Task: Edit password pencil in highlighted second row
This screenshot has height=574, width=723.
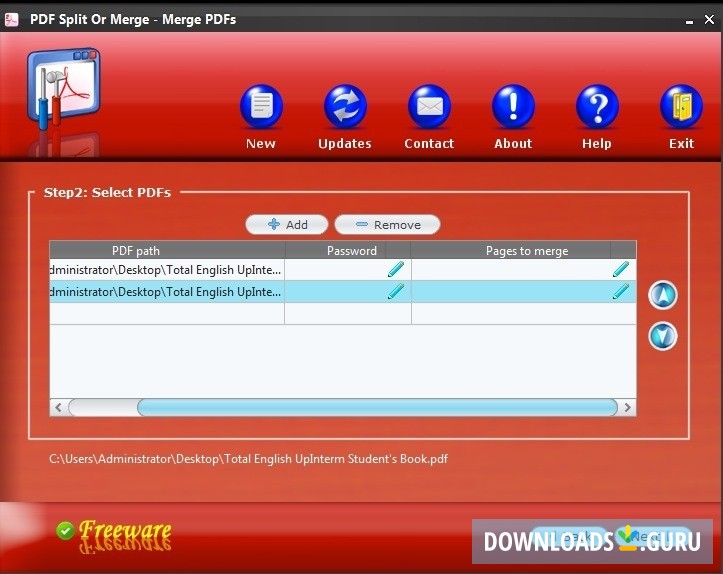Action: pyautogui.click(x=396, y=291)
